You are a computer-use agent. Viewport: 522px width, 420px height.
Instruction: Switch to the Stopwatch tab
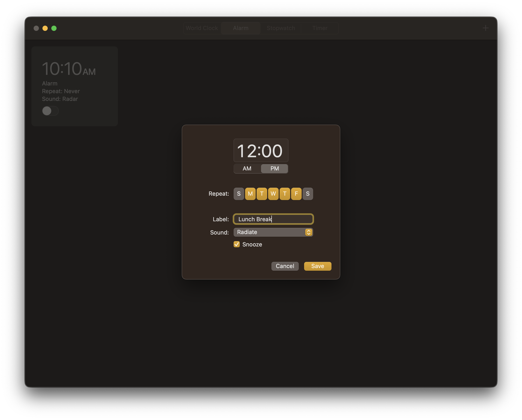pos(281,28)
